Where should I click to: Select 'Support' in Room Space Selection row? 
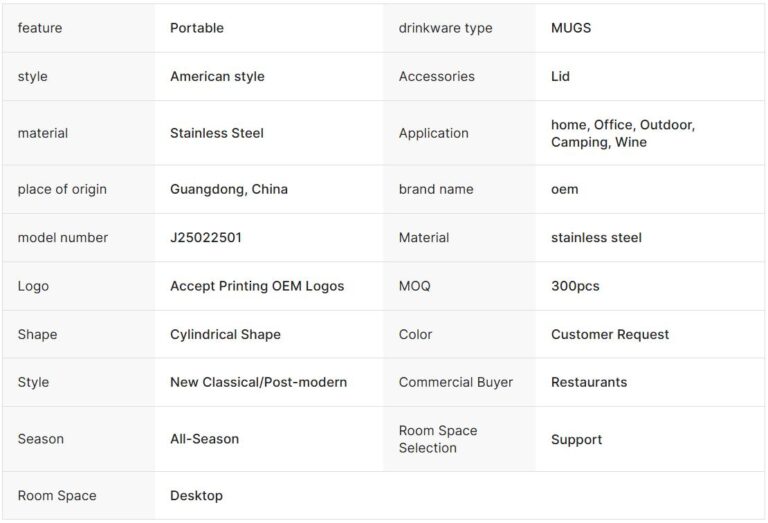576,439
